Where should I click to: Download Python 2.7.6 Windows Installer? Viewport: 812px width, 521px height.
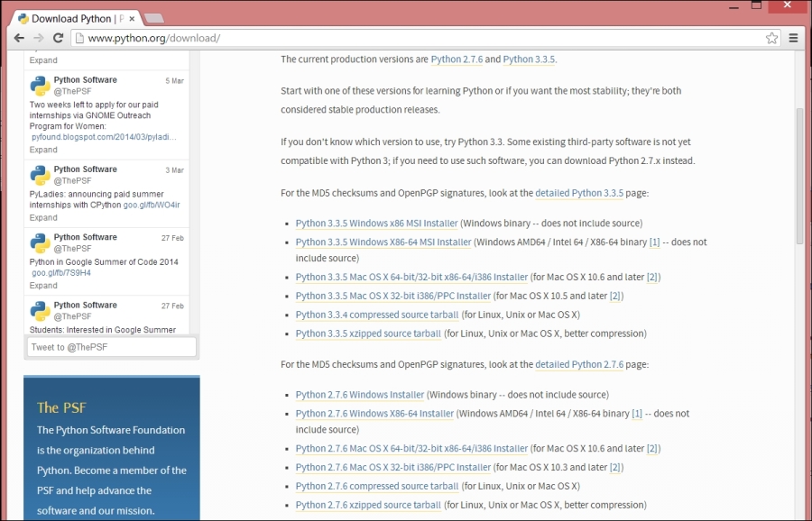point(360,395)
